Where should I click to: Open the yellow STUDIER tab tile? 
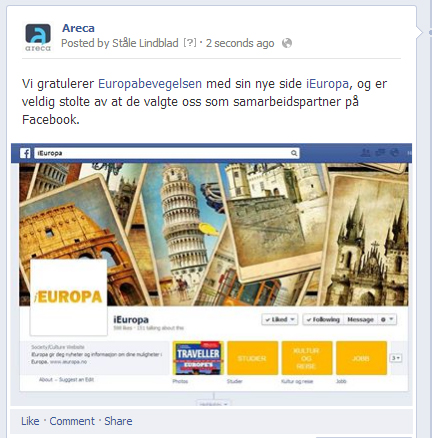252,358
